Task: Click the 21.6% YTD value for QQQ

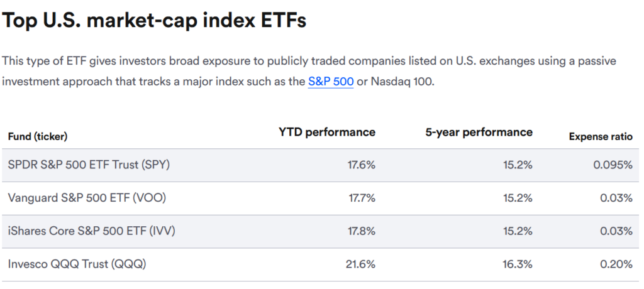Action: coord(360,264)
